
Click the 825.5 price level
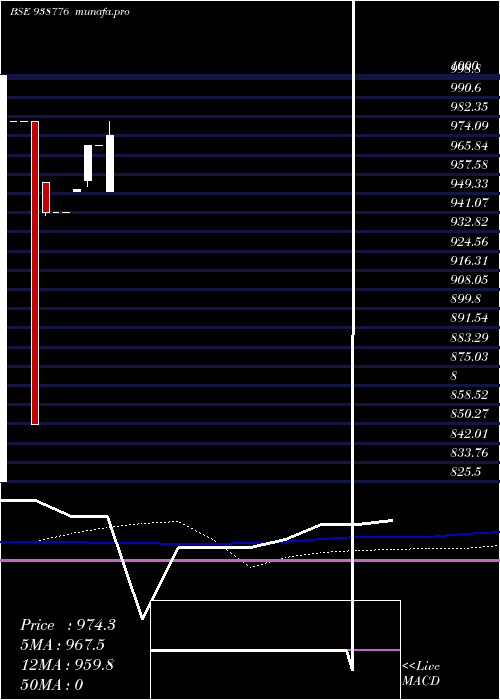click(x=466, y=472)
